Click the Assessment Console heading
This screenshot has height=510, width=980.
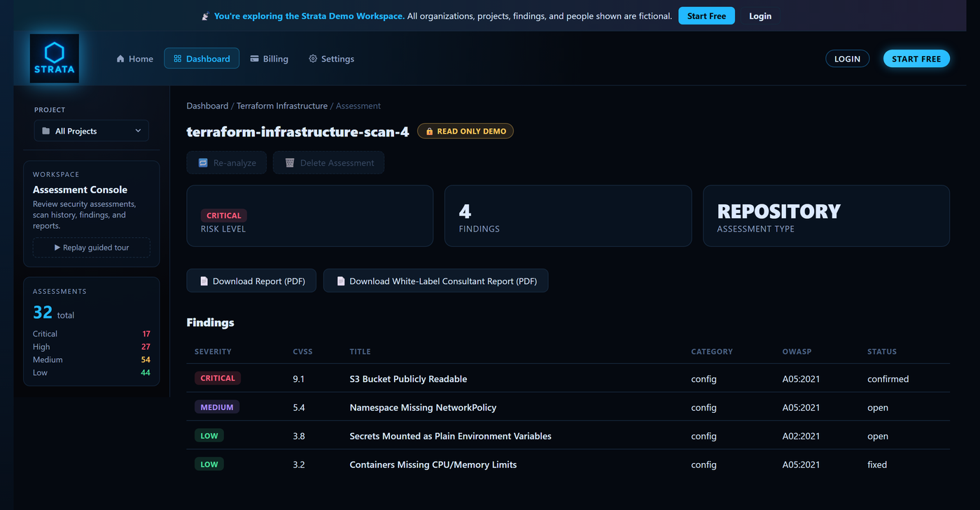click(80, 190)
